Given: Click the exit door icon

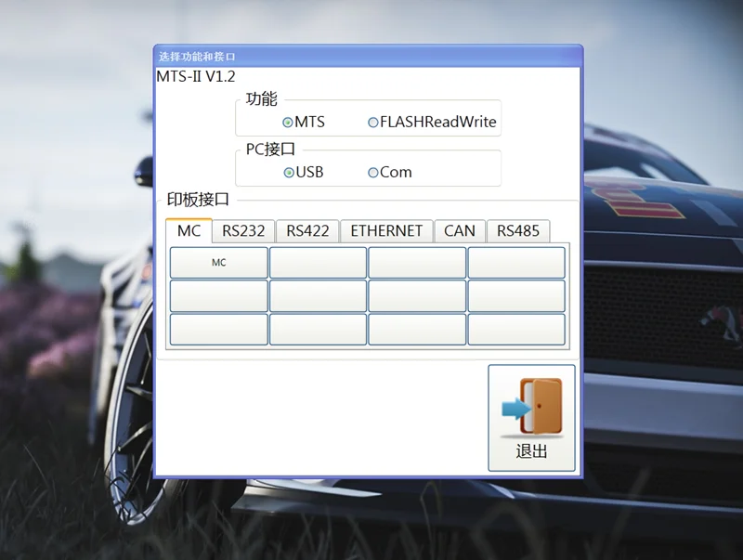Looking at the screenshot, I should click(532, 407).
